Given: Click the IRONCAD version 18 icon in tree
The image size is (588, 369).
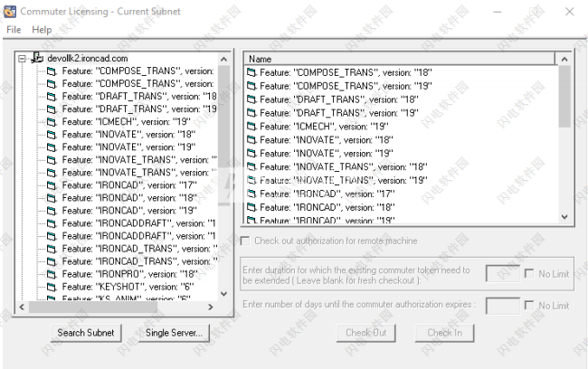Looking at the screenshot, I should [52, 198].
